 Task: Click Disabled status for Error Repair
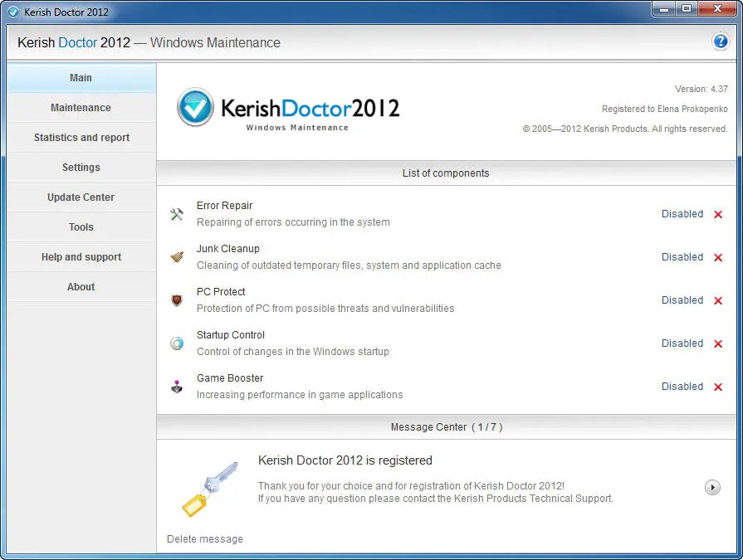tap(682, 214)
